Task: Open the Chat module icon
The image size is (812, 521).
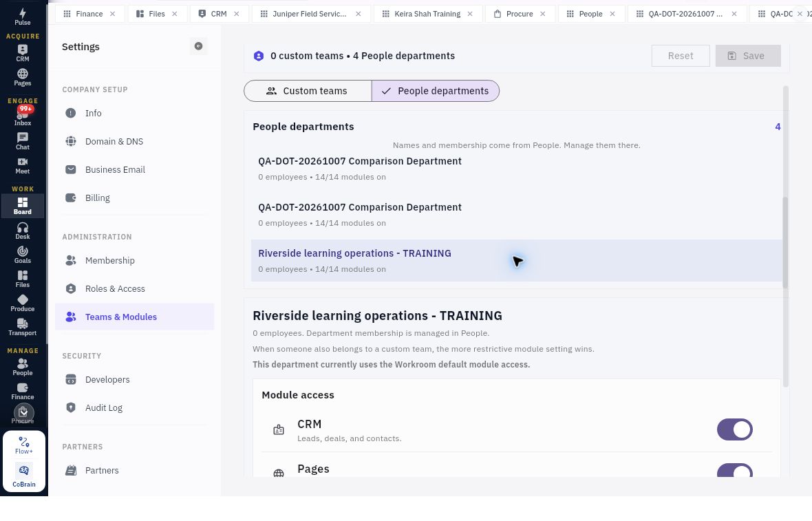Action: tap(22, 141)
